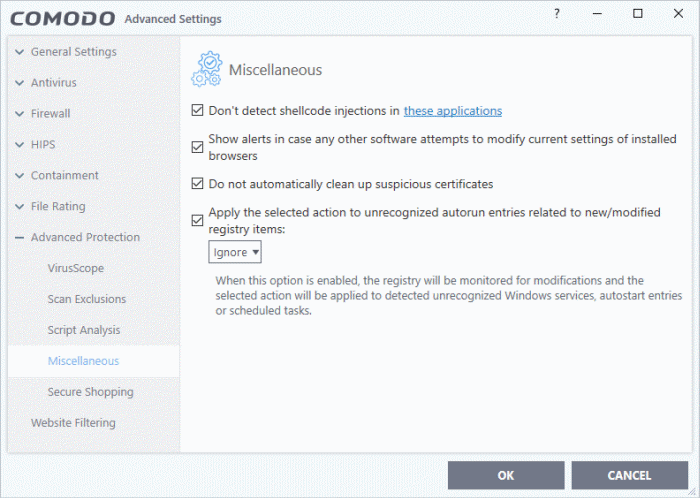The image size is (700, 498).
Task: Expand the General Settings chevron
Action: point(19,52)
